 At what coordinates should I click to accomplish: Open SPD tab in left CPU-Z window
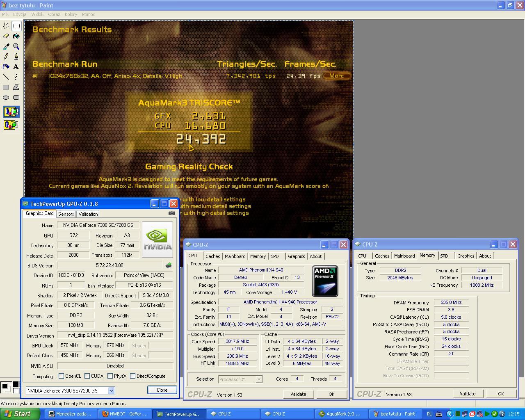[275, 256]
